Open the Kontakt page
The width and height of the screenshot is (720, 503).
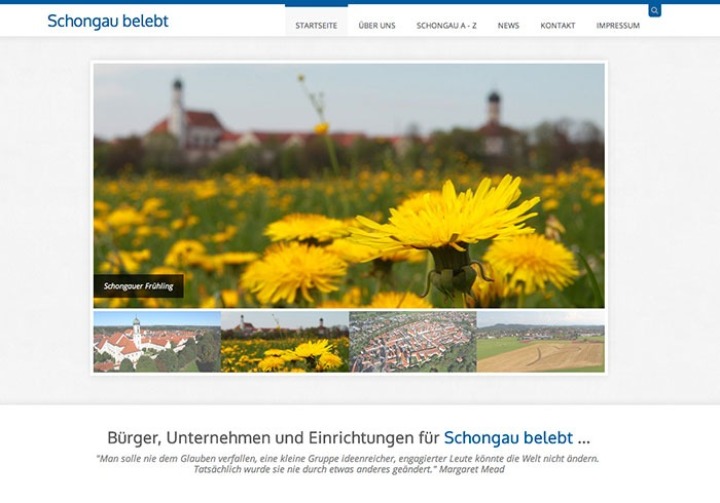click(557, 25)
